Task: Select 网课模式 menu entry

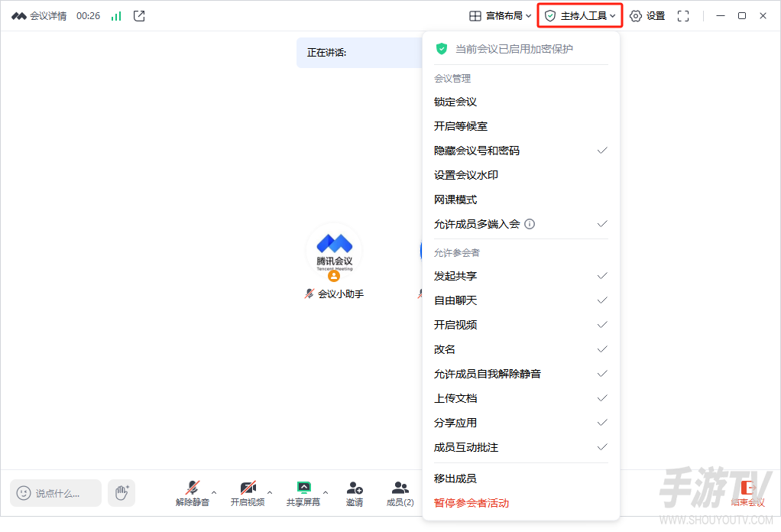Action: point(520,199)
